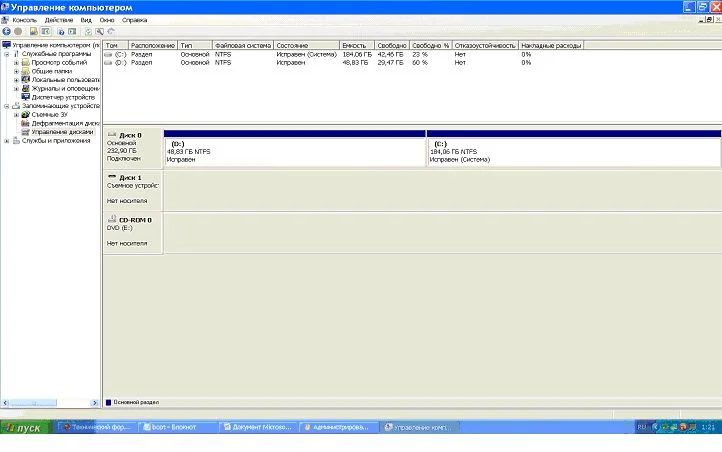Image resolution: width=722 pixels, height=452 pixels.
Task: Open the Окно menu
Action: tap(107, 20)
